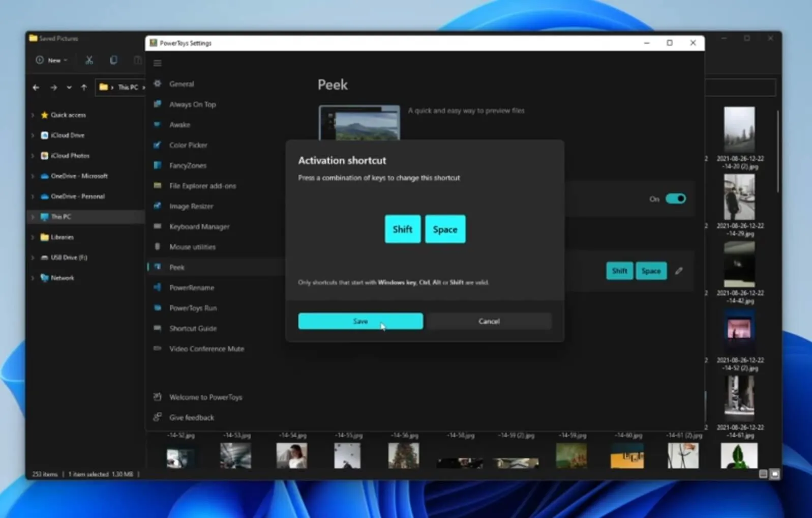Expand Quick access tree node
Image resolution: width=812 pixels, height=518 pixels.
(33, 115)
